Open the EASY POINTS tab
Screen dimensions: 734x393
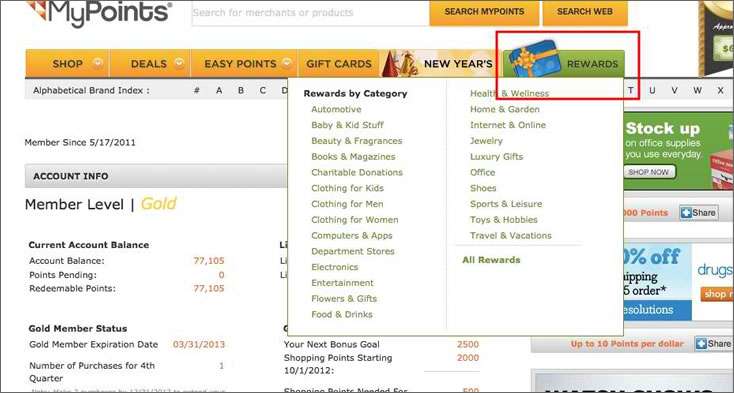click(x=244, y=64)
